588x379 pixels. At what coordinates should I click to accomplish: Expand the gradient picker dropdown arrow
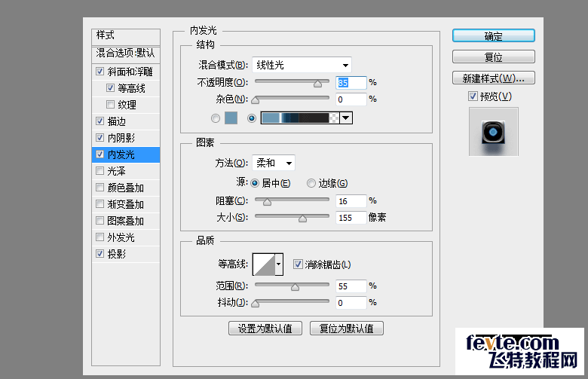pyautogui.click(x=346, y=118)
